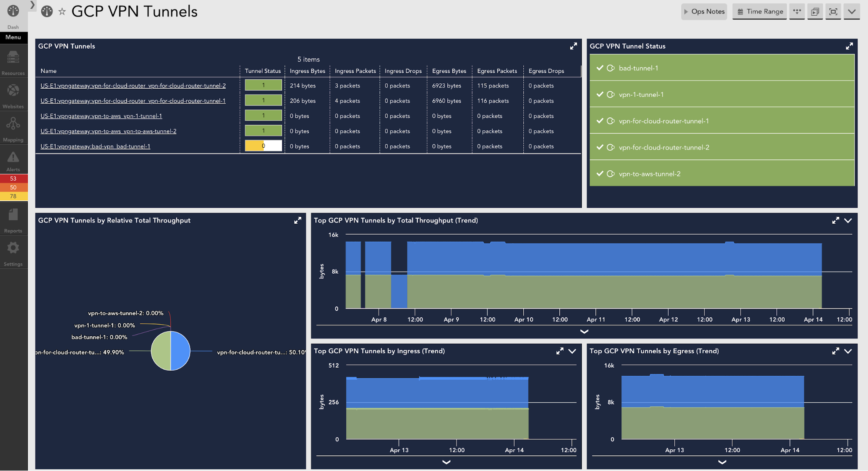Show legend below Egress Trend chart
The image size is (868, 471).
(722, 462)
